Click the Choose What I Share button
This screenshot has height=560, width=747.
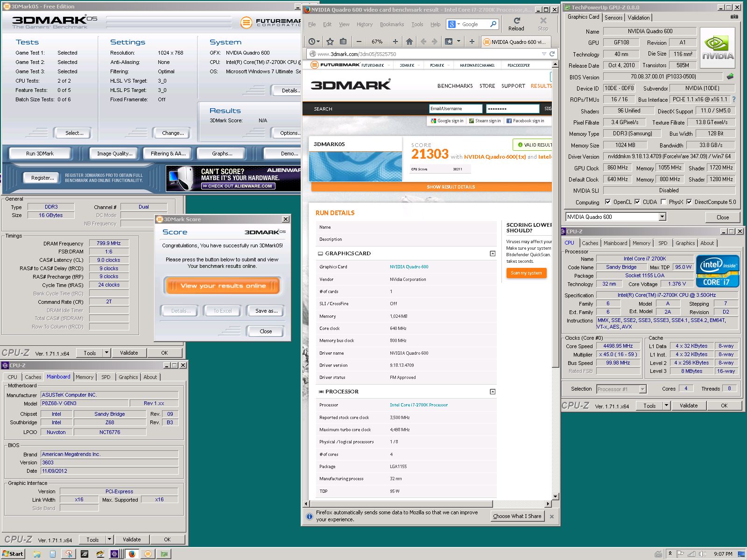pos(517,516)
